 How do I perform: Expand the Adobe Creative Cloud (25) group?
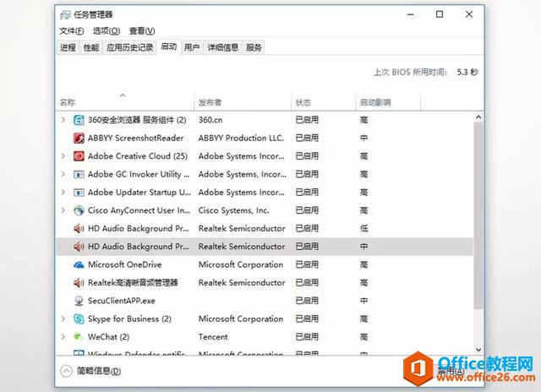pyautogui.click(x=63, y=156)
